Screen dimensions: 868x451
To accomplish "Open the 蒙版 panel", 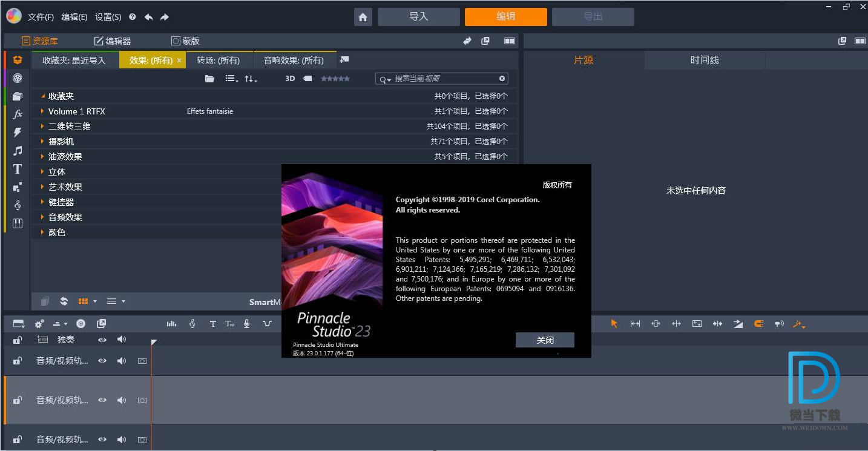I will point(185,41).
